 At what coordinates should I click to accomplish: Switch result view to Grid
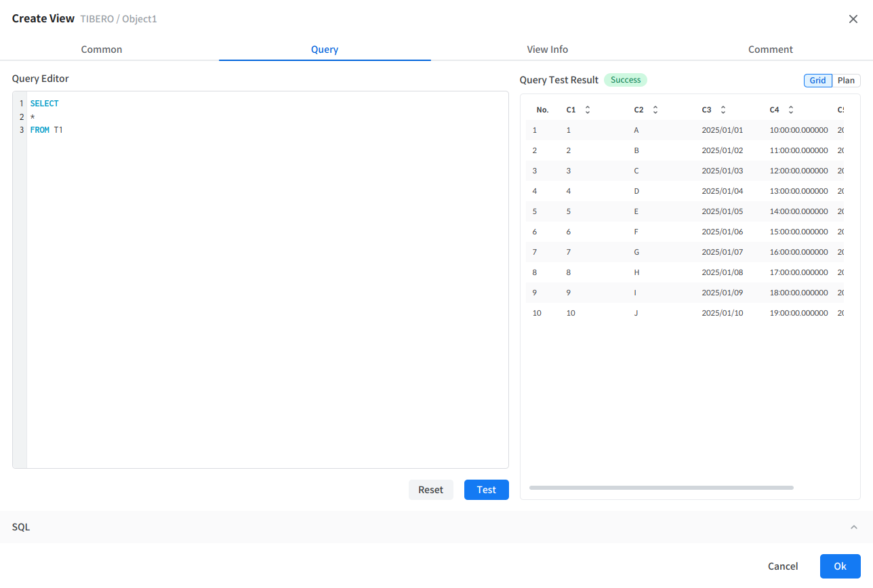pos(818,81)
